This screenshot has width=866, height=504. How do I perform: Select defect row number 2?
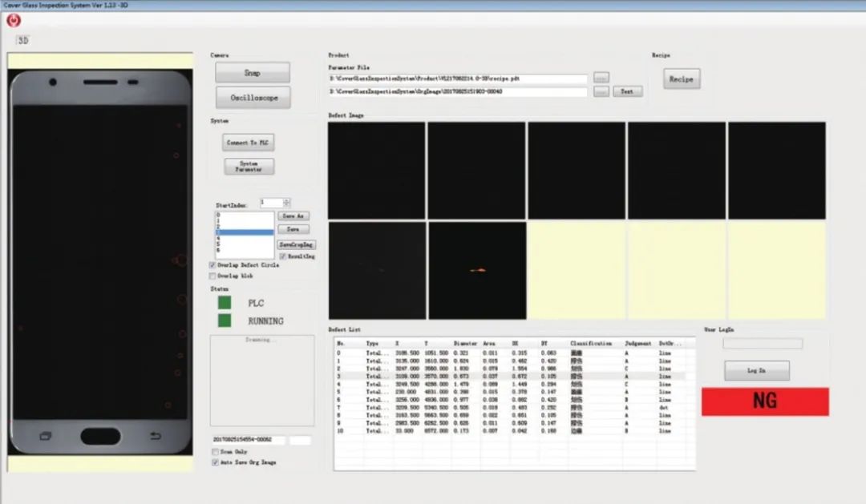[510, 369]
